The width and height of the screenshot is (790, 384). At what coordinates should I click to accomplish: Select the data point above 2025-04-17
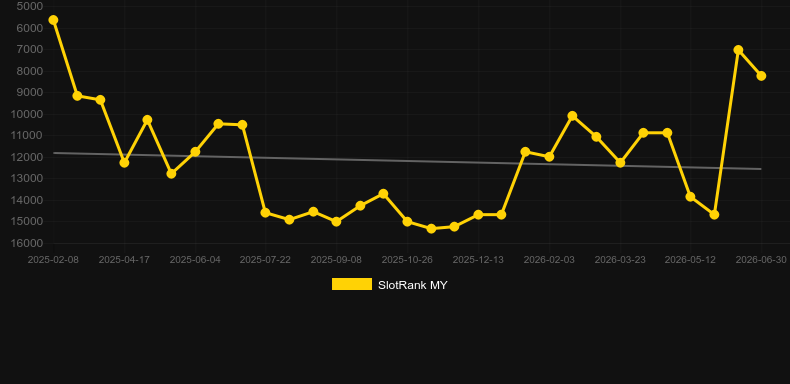pyautogui.click(x=124, y=163)
